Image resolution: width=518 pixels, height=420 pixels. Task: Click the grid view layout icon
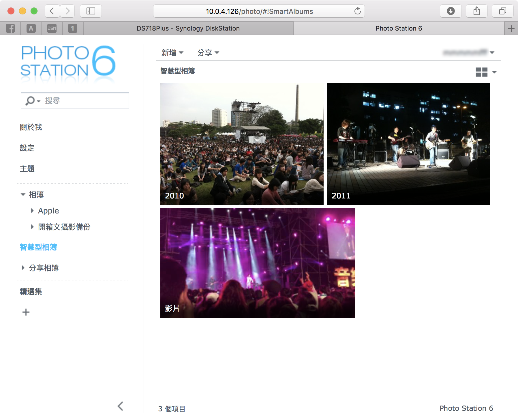pos(481,72)
